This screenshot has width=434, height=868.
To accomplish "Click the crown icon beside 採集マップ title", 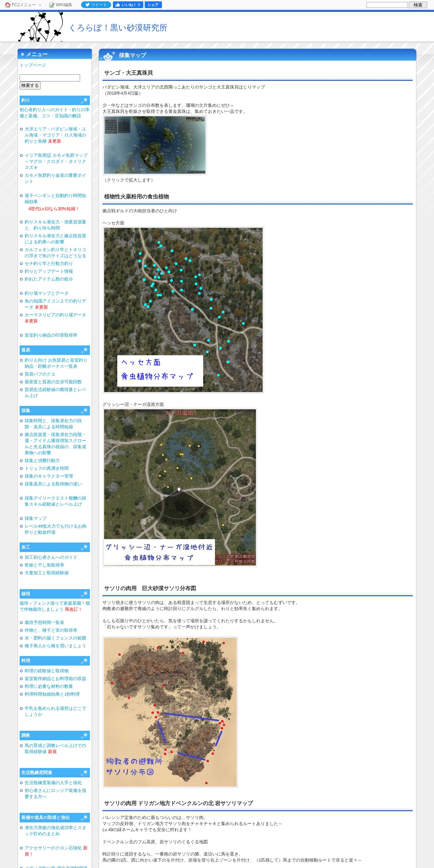I will pyautogui.click(x=108, y=56).
